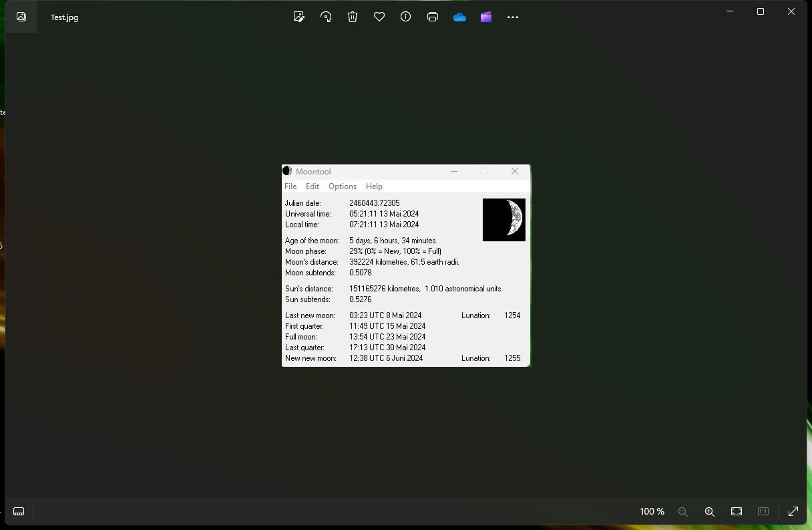Click the Sun subtends value 0.5276
Viewport: 812px width, 530px height.
tap(361, 299)
